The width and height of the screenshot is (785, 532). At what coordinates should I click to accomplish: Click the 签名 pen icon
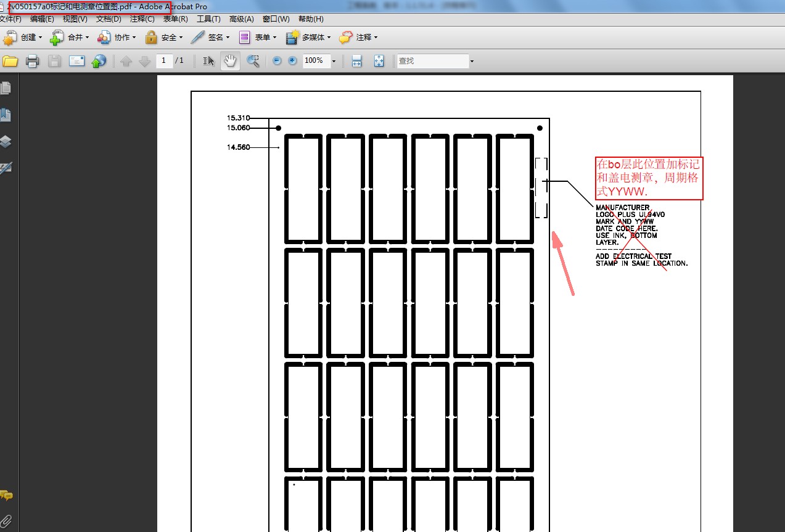[x=197, y=38]
